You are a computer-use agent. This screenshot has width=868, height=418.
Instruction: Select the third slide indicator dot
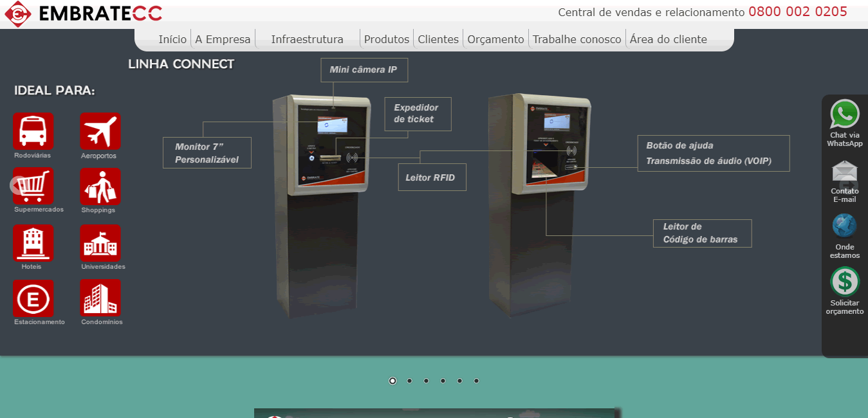[426, 381]
